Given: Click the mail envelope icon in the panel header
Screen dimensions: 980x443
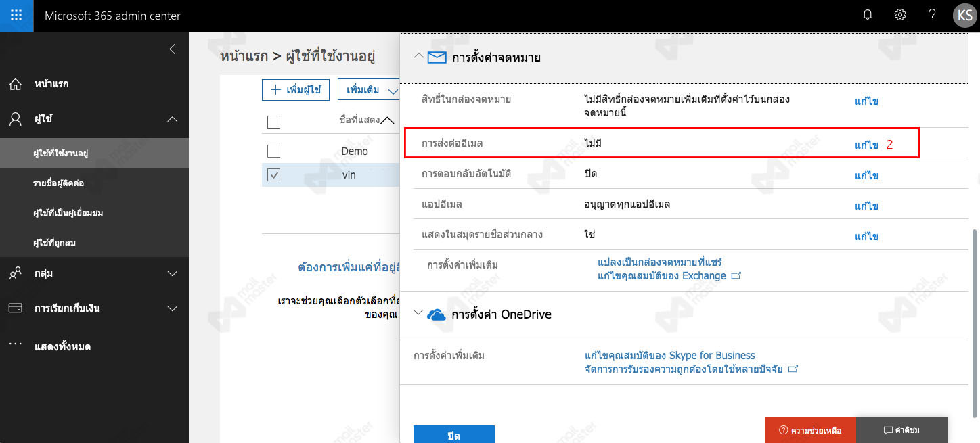Looking at the screenshot, I should (x=437, y=57).
